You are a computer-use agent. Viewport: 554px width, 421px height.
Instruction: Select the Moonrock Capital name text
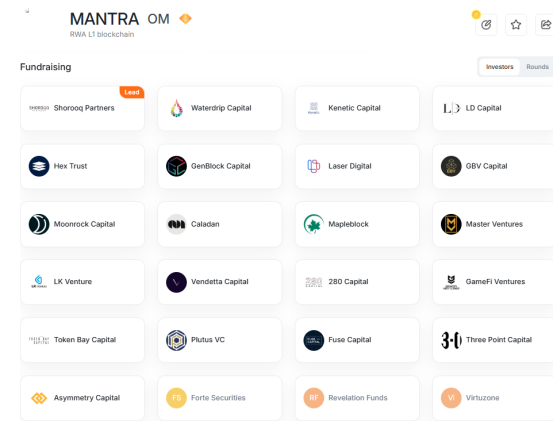tap(84, 224)
